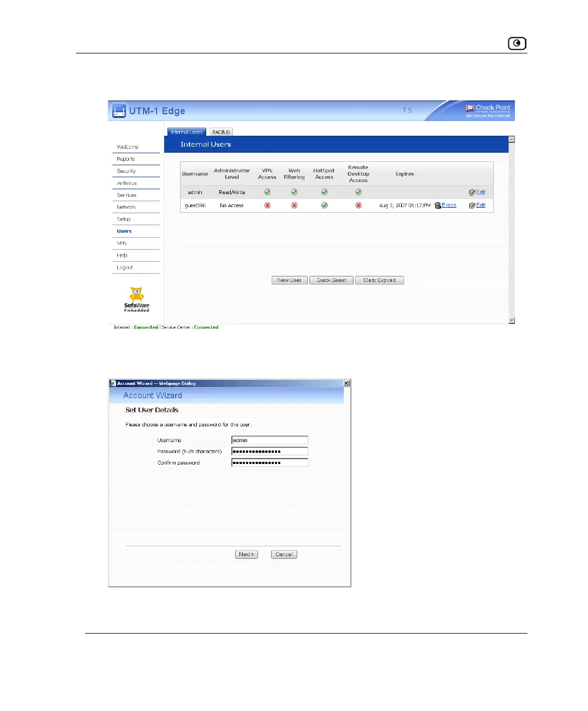Open the Services menu item
Viewport: 588px width, 711px height.
click(x=127, y=195)
